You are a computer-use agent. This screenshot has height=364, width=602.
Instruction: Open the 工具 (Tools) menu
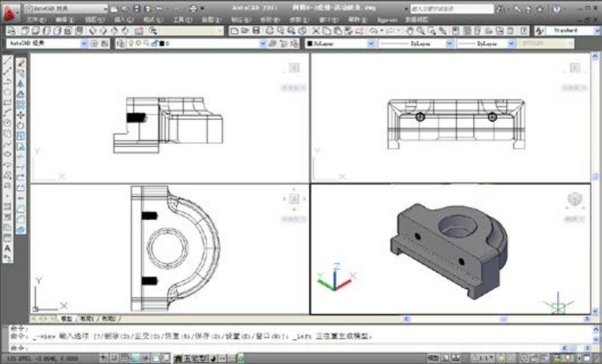click(182, 19)
